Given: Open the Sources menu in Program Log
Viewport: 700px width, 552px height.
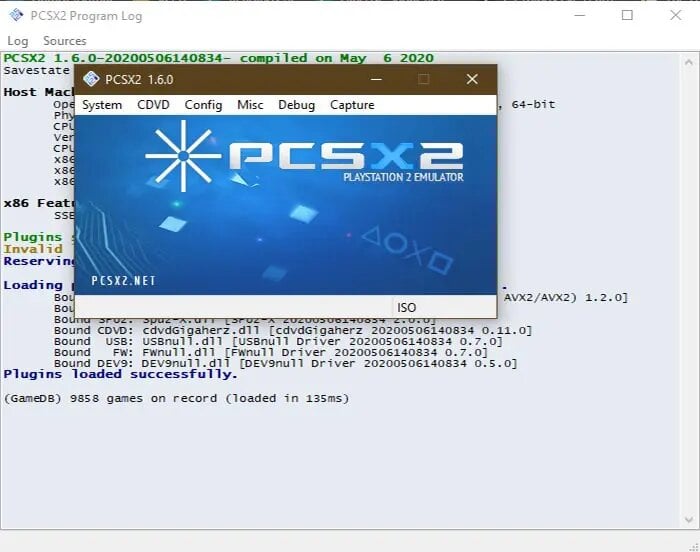Looking at the screenshot, I should click(65, 41).
